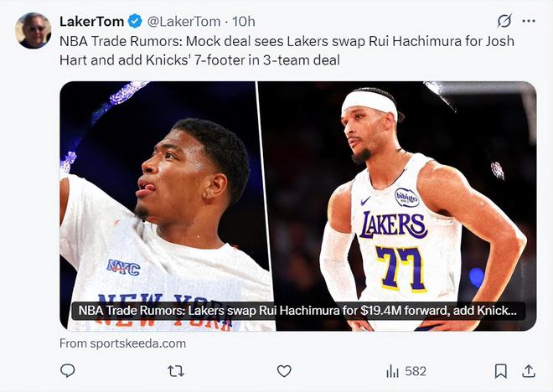Like the post with heart icon
Viewport: 553px width, 392px height.
coord(284,370)
